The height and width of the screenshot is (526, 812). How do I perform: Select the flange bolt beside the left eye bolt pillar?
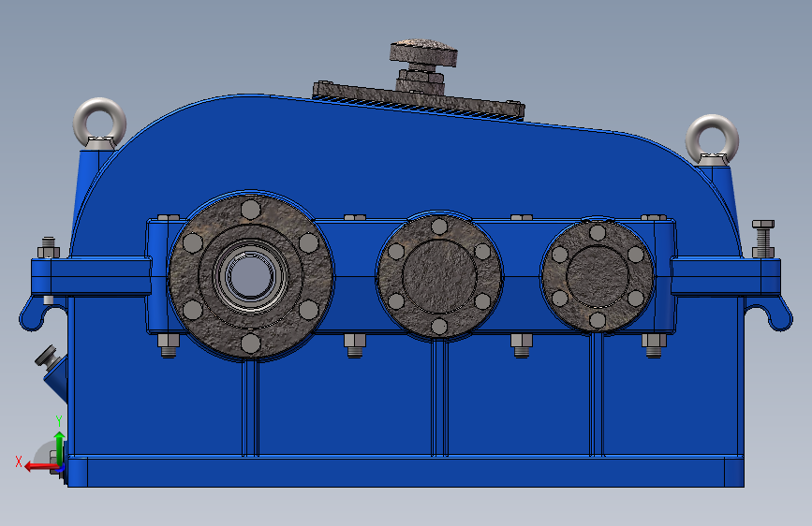[48, 248]
